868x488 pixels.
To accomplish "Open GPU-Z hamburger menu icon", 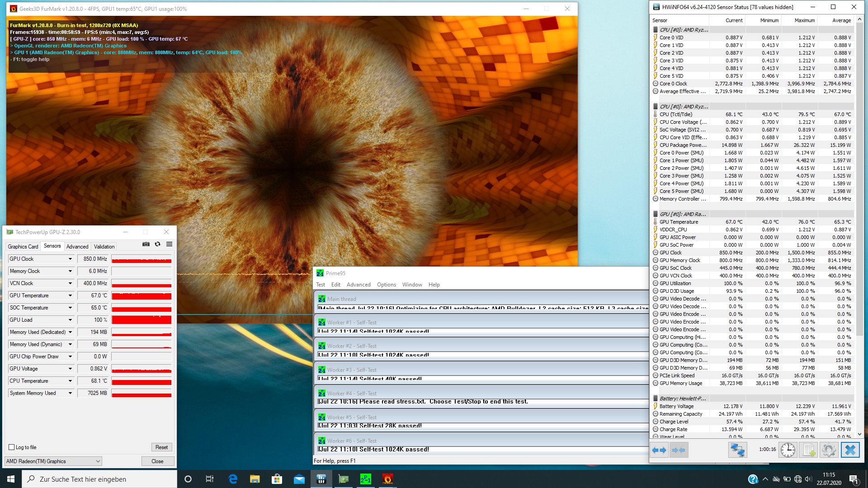I will (169, 244).
